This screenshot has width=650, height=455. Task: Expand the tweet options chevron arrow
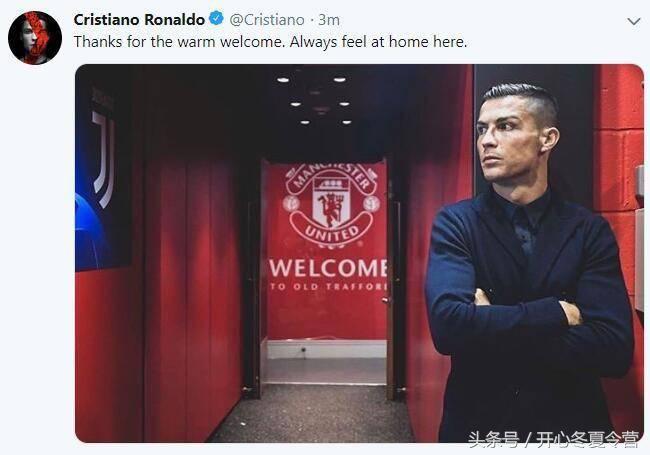point(633,22)
